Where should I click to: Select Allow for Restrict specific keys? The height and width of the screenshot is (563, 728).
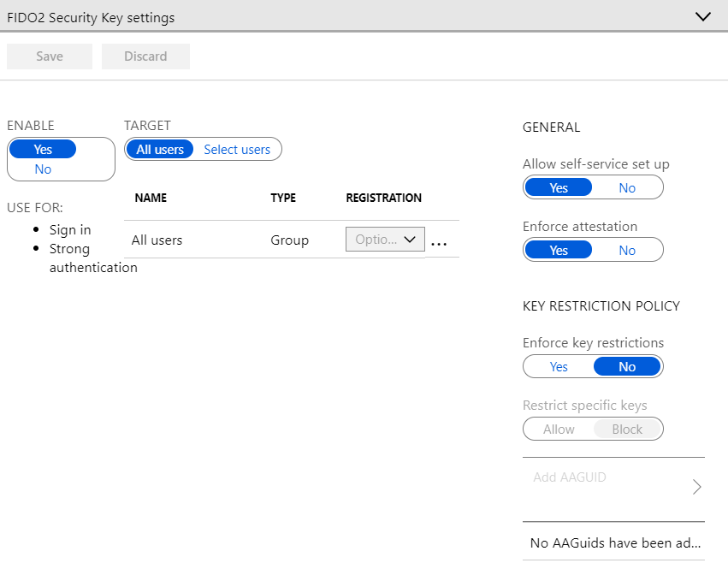[x=559, y=429]
